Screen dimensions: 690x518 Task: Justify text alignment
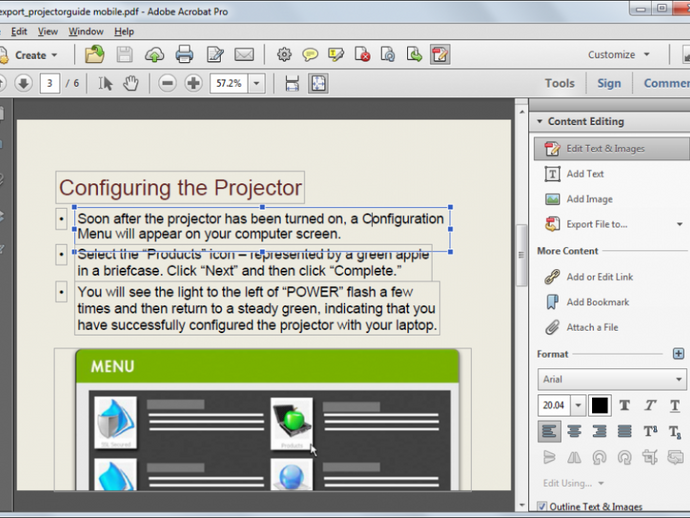point(624,431)
